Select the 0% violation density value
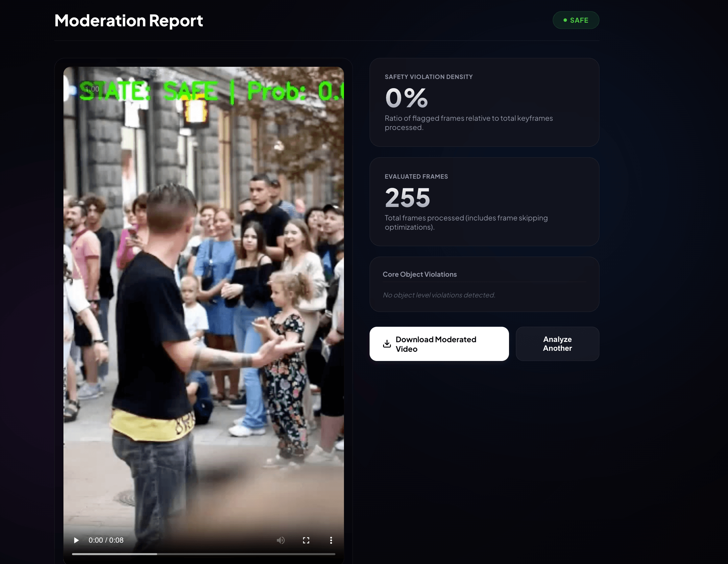This screenshot has height=564, width=728. pos(406,98)
